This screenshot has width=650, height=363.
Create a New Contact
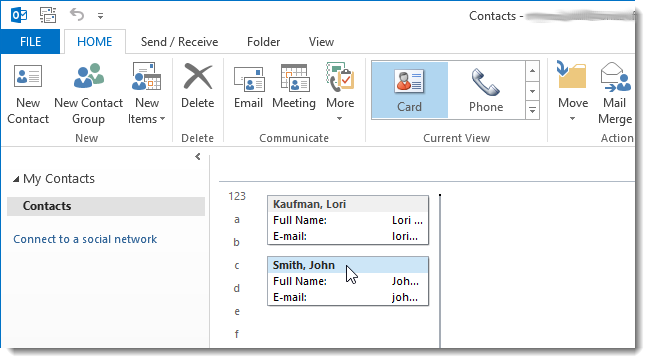(28, 94)
